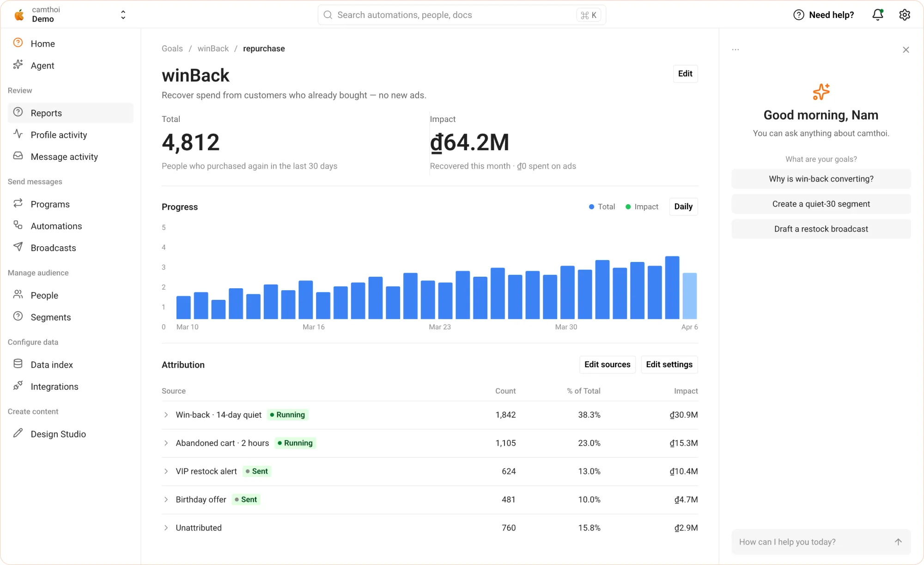Click the Message activity inbox icon
This screenshot has height=565, width=924.
coord(18,156)
